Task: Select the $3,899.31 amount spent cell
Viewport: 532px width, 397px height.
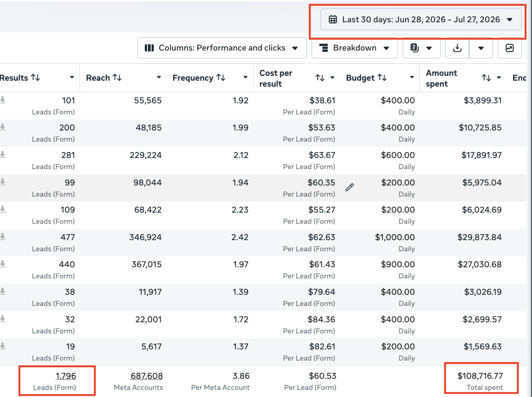Action: pyautogui.click(x=483, y=100)
